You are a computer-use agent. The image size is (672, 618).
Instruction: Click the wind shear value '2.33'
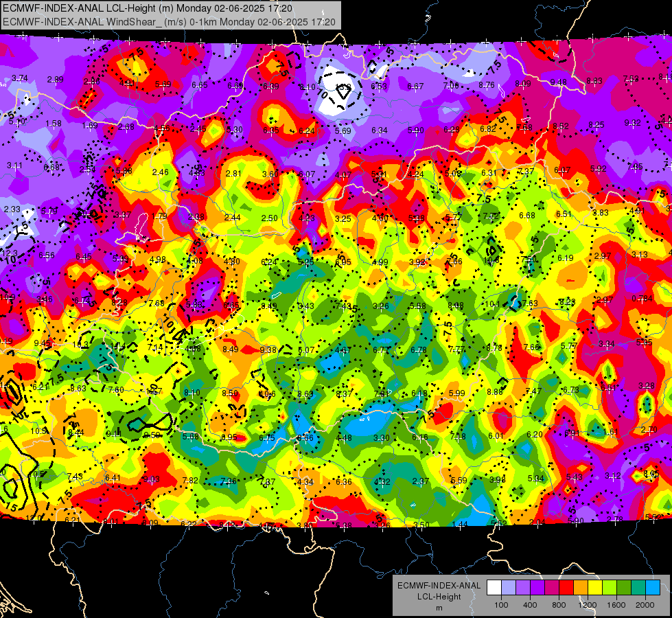pos(12,209)
